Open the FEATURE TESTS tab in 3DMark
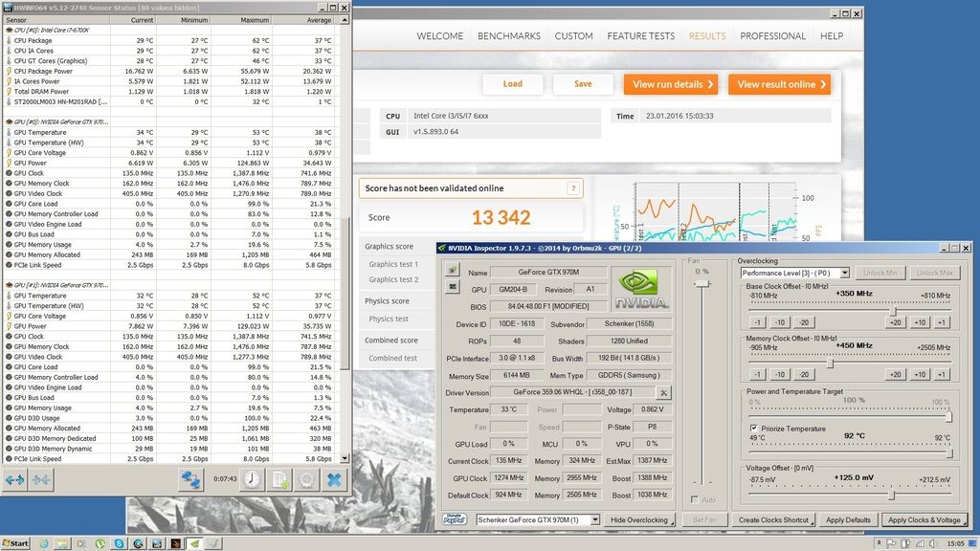 640,36
